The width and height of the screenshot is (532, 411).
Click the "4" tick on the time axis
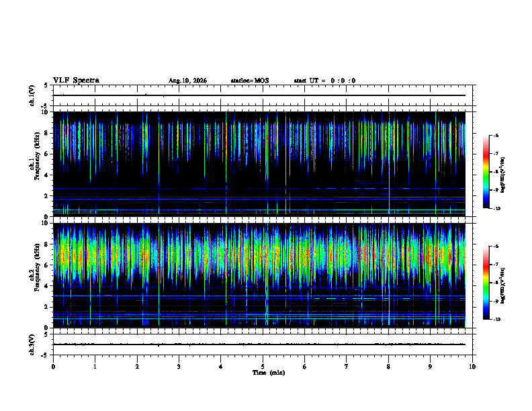tap(221, 367)
